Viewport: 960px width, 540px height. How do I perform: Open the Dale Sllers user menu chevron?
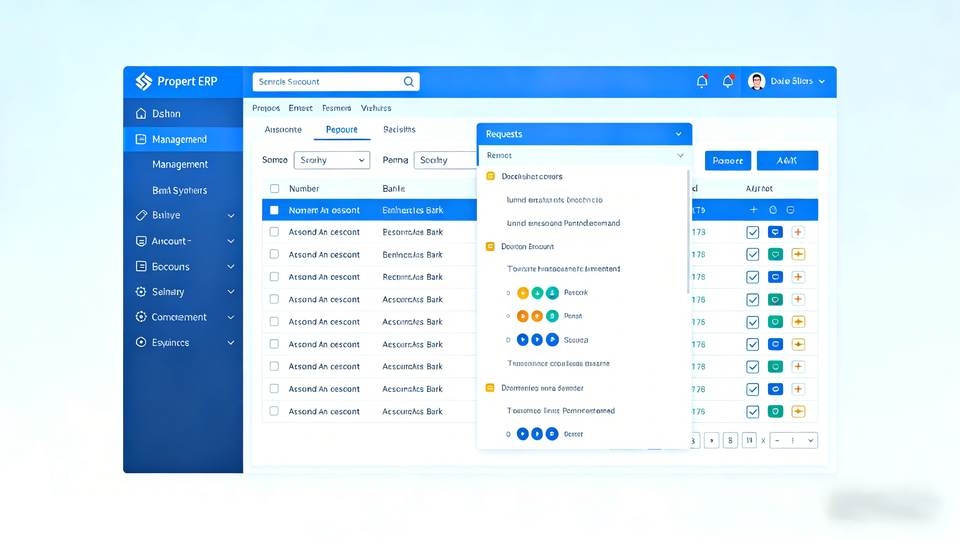coord(822,81)
